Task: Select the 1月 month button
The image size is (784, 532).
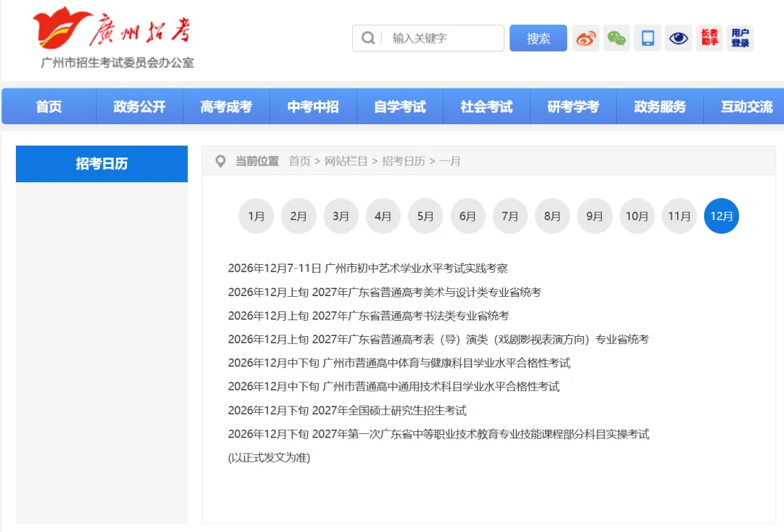Action: (256, 216)
